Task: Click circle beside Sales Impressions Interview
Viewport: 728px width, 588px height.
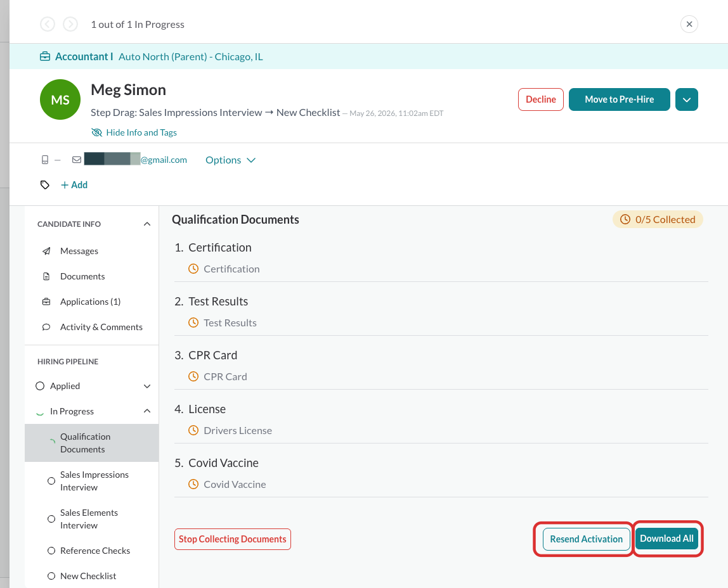Action: point(51,481)
